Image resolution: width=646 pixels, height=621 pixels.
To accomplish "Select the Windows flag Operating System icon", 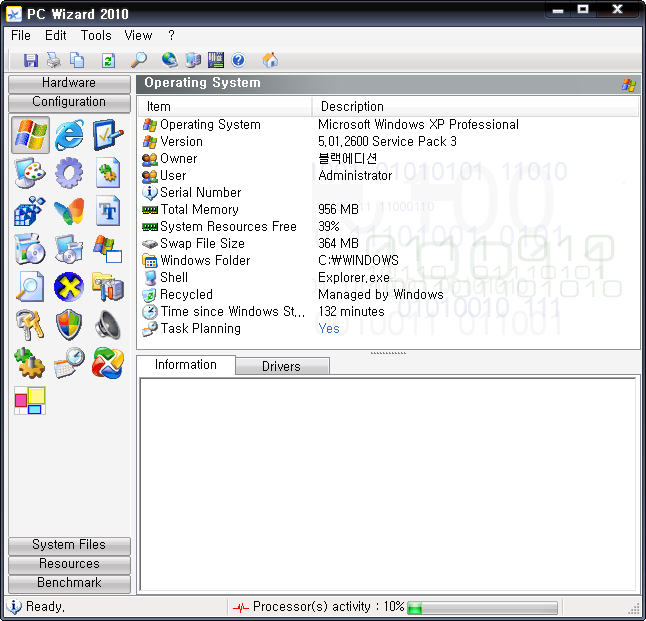I will (30, 135).
